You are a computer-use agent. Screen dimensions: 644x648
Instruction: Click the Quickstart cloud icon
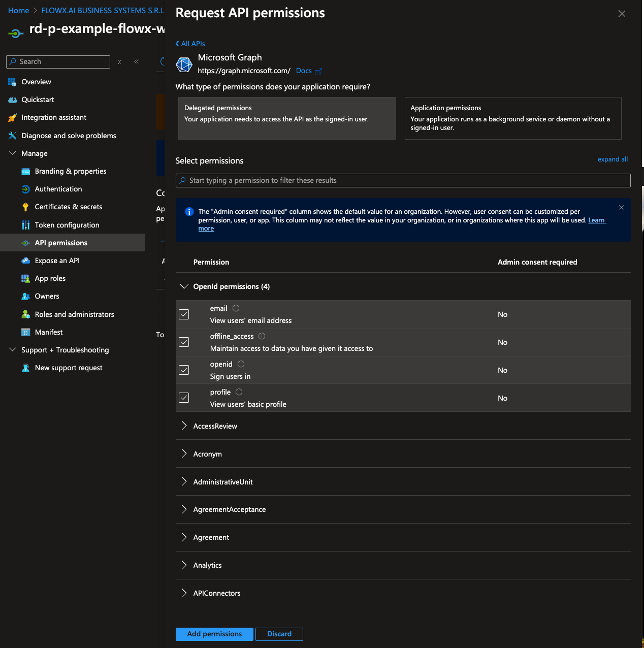(x=12, y=100)
